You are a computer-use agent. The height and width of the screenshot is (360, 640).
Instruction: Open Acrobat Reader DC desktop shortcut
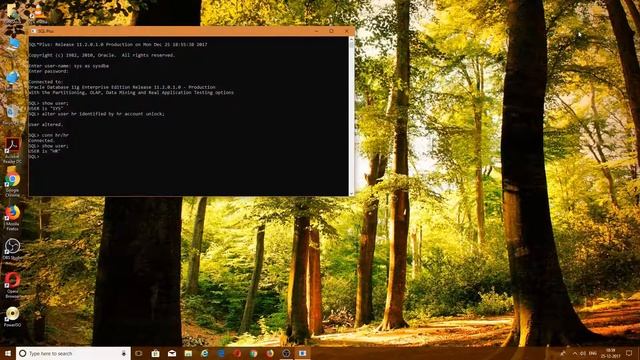(x=12, y=150)
